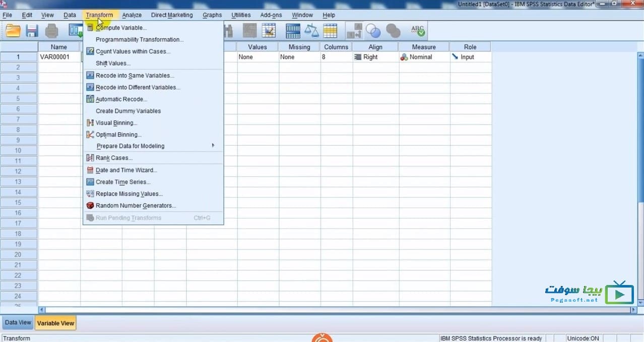
Task: Select the Variable View tab
Action: (x=55, y=323)
